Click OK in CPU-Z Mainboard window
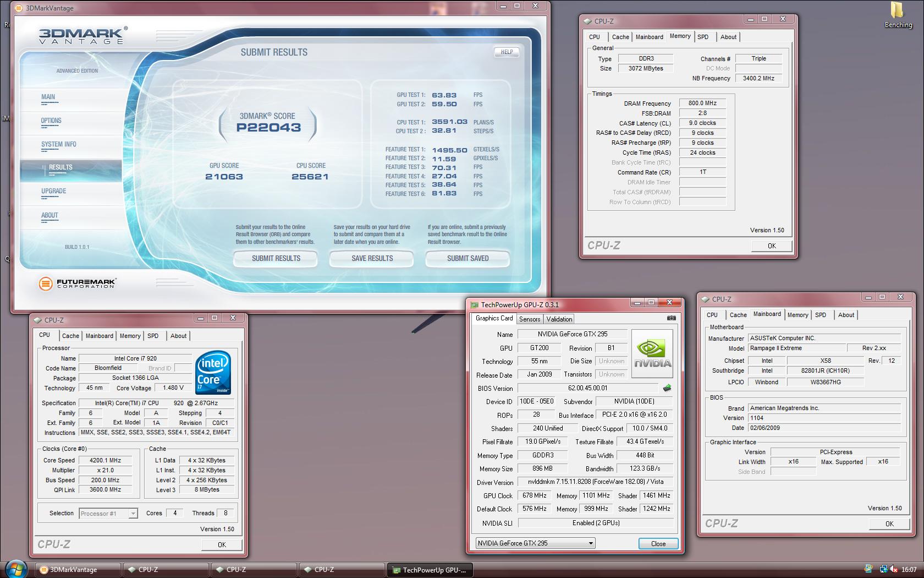This screenshot has height=578, width=924. click(889, 524)
